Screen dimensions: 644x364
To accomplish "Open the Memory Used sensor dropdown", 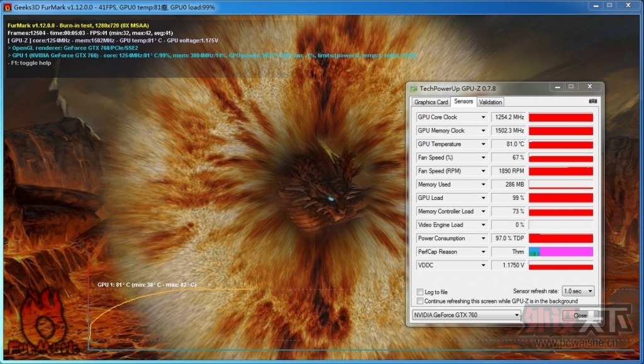I will pyautogui.click(x=483, y=185).
